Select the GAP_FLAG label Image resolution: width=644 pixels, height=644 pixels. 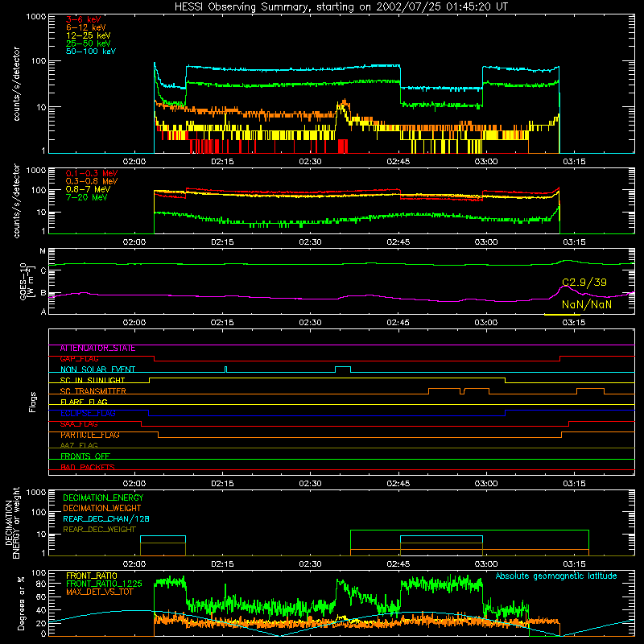(79, 359)
